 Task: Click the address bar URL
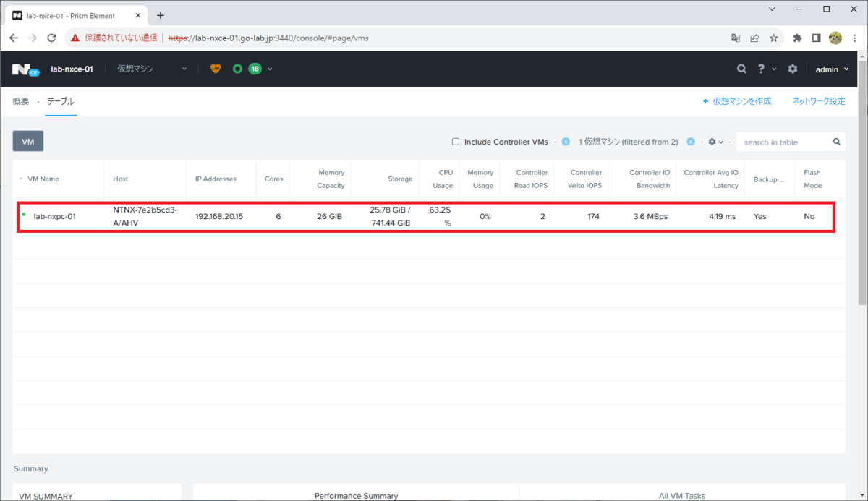[x=268, y=38]
